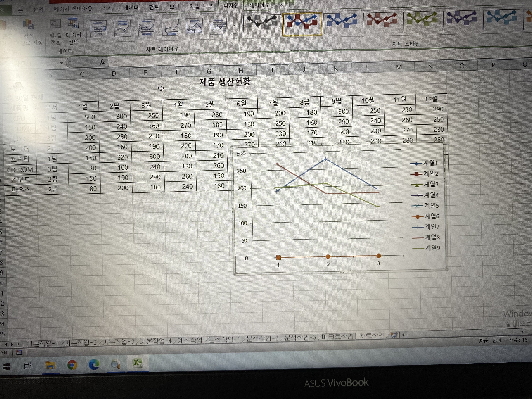
Task: Click the fx insert function icon
Action: [102, 62]
